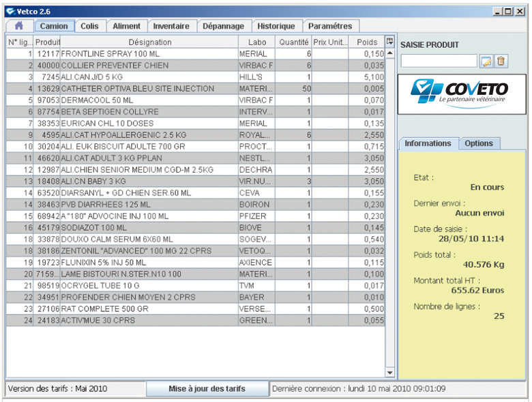532x402 pixels.
Task: Select row DERMACOOL 50 ML
Action: pyautogui.click(x=196, y=100)
